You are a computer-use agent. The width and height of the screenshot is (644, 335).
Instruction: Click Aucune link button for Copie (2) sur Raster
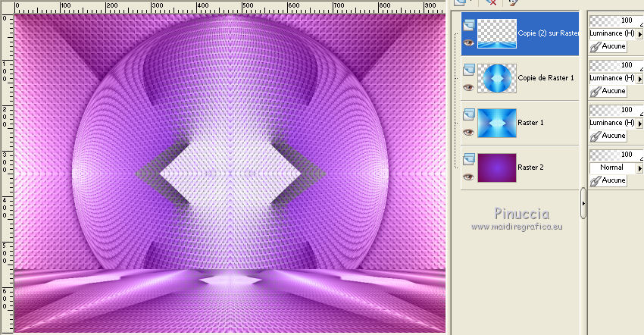[608, 46]
